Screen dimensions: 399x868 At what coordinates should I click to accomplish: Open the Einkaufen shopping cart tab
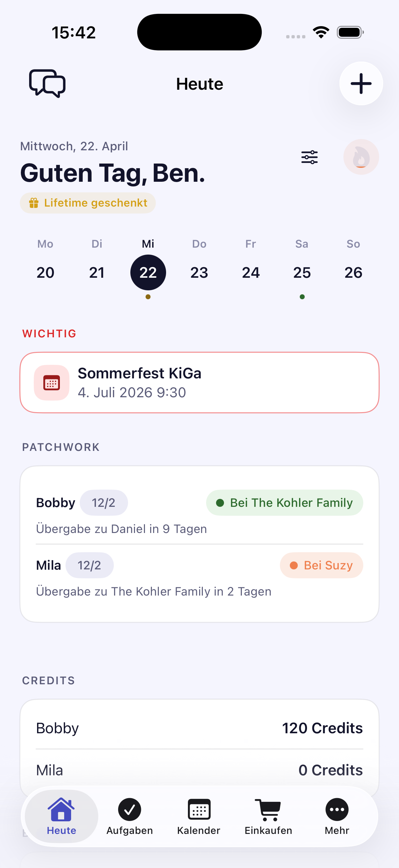pos(268,816)
